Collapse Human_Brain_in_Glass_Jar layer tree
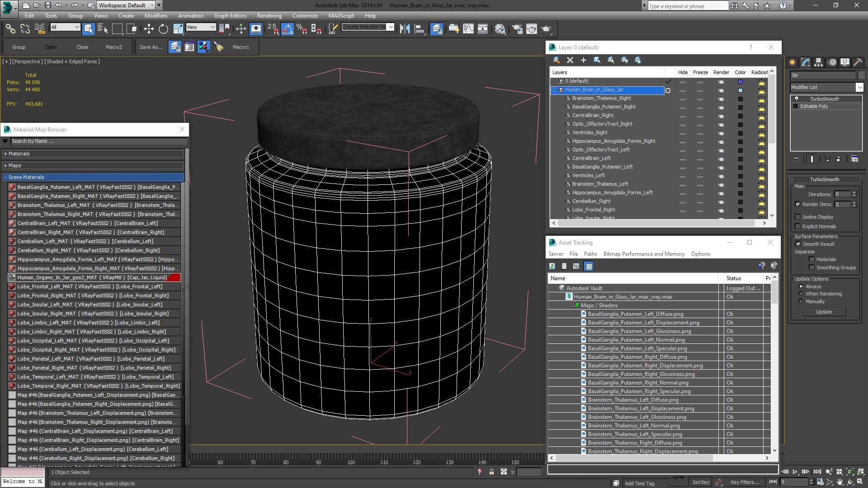The image size is (868, 488). 553,90
